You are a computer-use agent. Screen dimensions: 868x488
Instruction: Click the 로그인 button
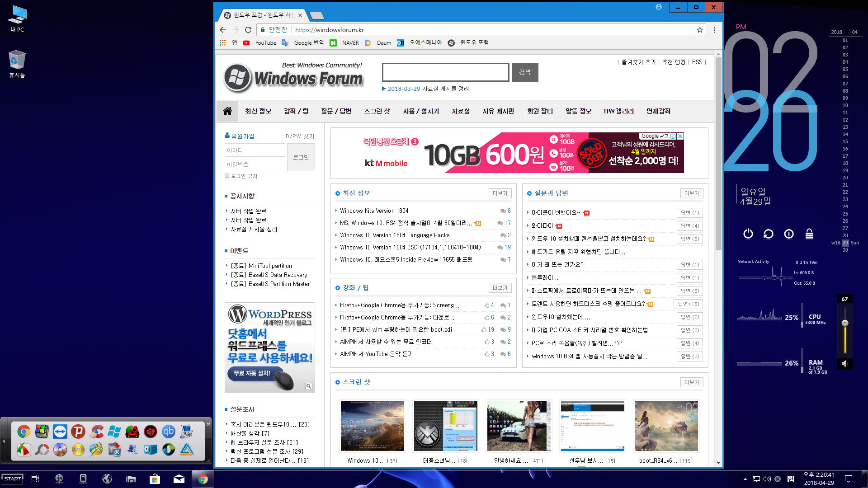coord(301,157)
